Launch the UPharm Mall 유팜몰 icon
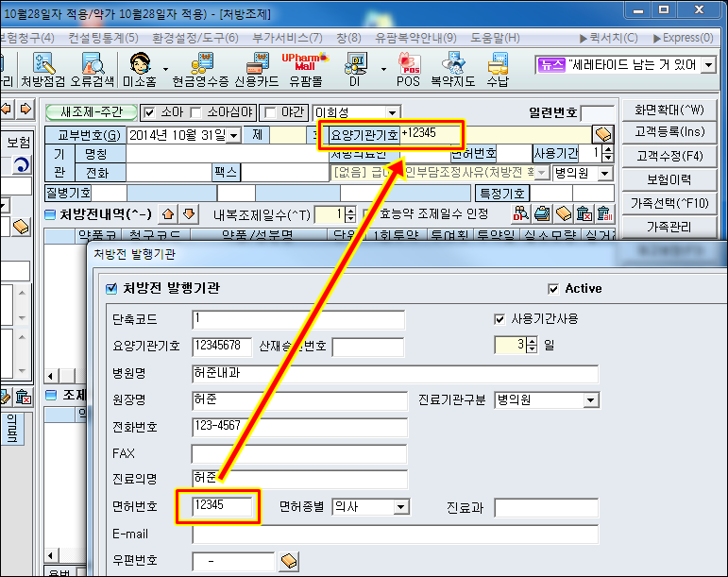 [x=305, y=70]
